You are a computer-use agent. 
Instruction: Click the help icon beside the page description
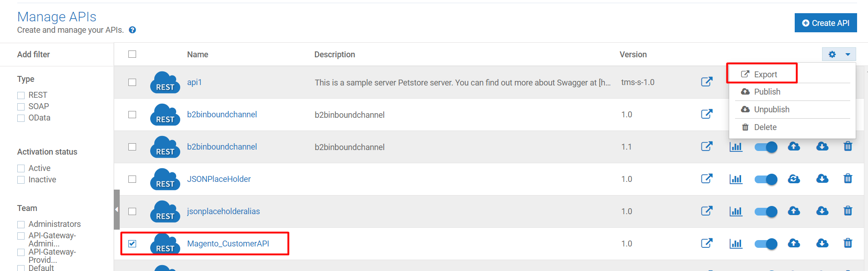pyautogui.click(x=132, y=30)
